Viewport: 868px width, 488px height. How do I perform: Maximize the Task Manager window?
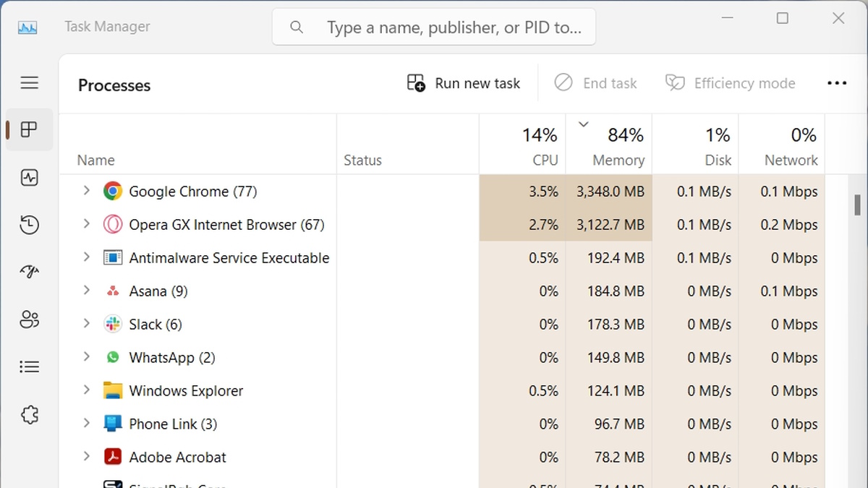[x=783, y=18]
